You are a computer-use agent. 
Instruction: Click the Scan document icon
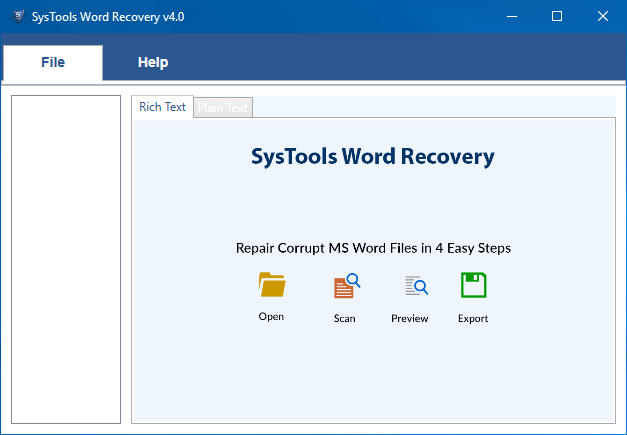click(346, 287)
